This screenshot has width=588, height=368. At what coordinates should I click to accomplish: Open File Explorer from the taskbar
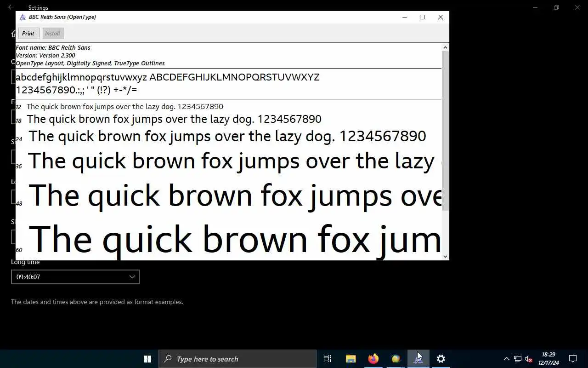(x=351, y=359)
